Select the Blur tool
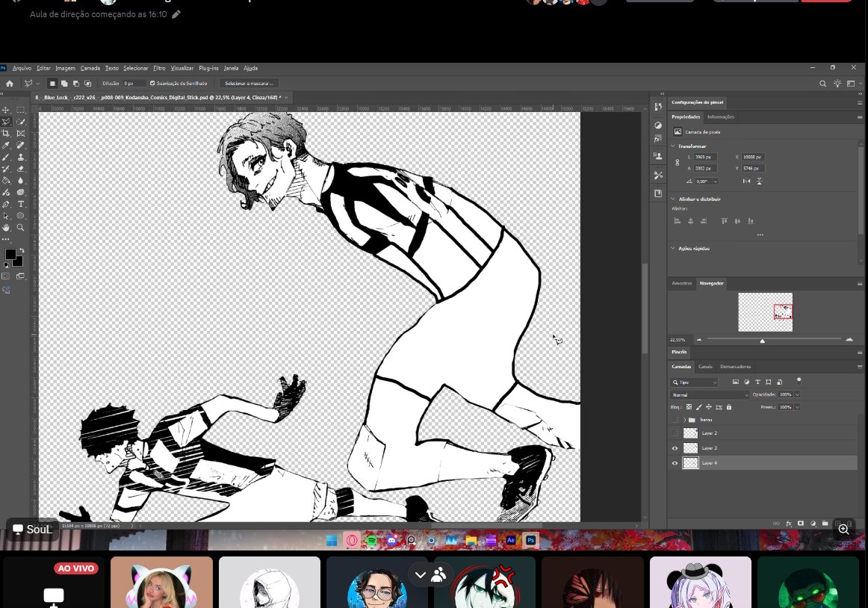868x608 pixels. (x=20, y=181)
